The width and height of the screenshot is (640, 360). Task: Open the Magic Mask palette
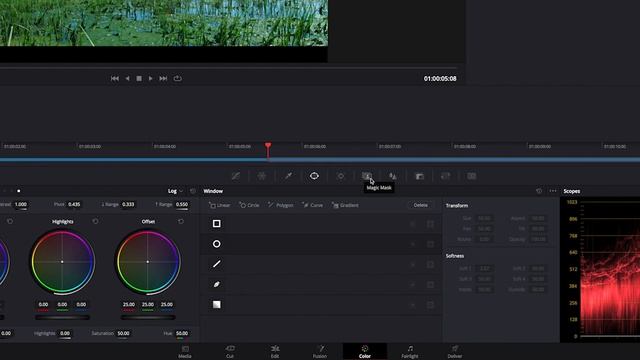click(x=367, y=176)
